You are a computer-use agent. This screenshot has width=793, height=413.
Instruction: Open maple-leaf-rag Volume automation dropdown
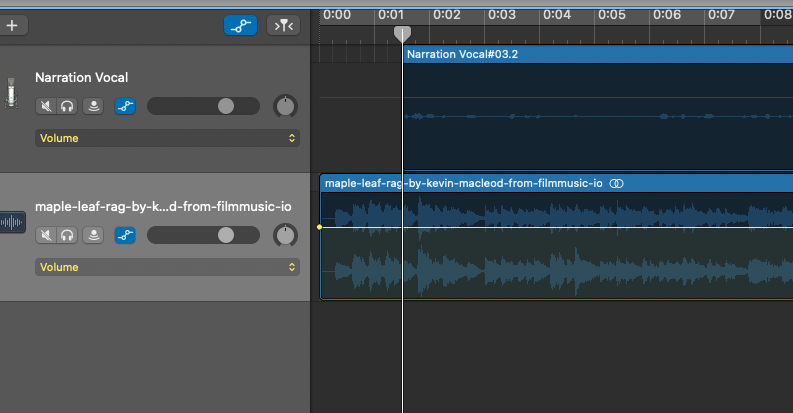(x=167, y=267)
